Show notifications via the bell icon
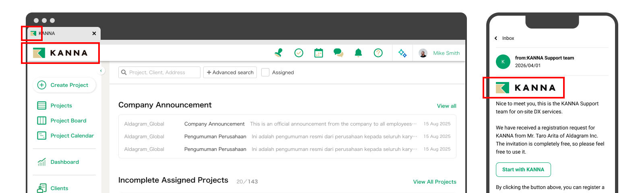This screenshot has height=193, width=644. pos(358,53)
